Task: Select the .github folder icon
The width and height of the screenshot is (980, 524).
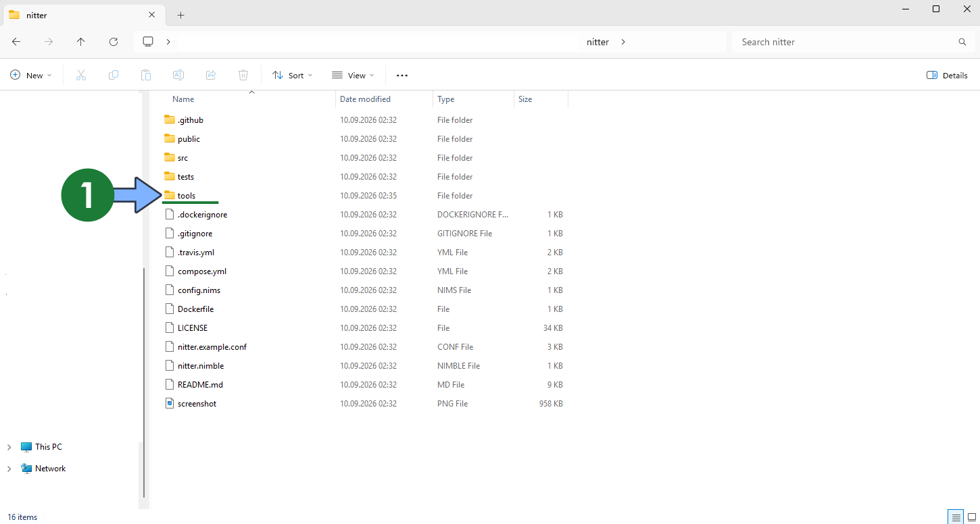Action: pyautogui.click(x=170, y=120)
